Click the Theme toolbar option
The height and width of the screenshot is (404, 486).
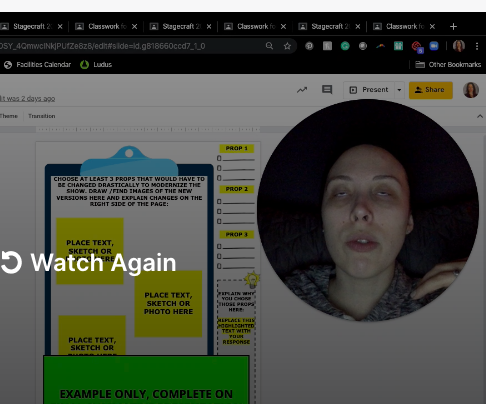pos(9,116)
